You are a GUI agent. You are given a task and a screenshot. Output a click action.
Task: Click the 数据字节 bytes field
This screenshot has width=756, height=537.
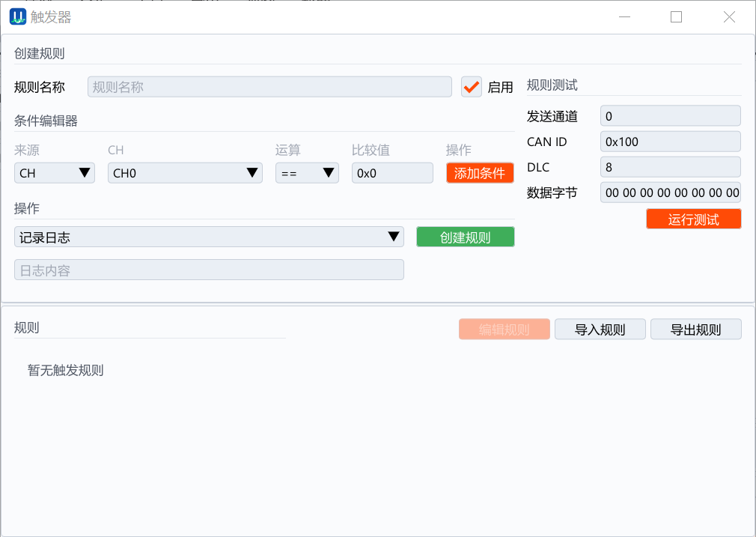pyautogui.click(x=670, y=192)
